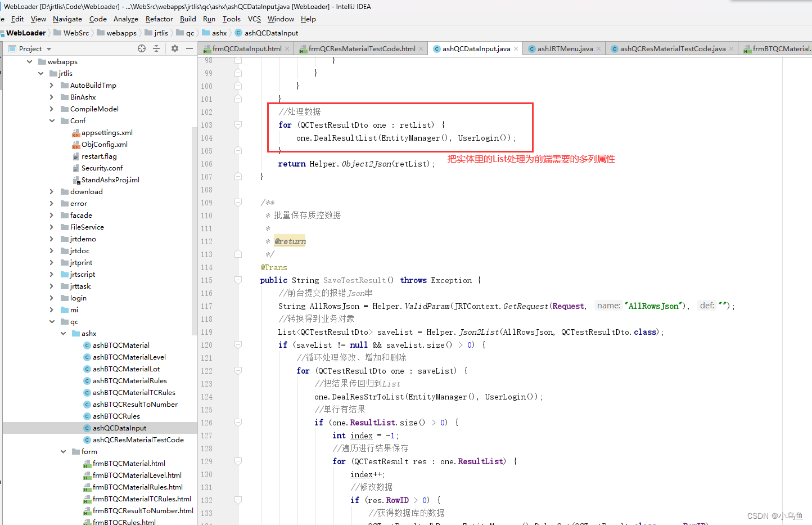Open the Refactor menu
Viewport: 812px width, 525px height.
coord(159,19)
